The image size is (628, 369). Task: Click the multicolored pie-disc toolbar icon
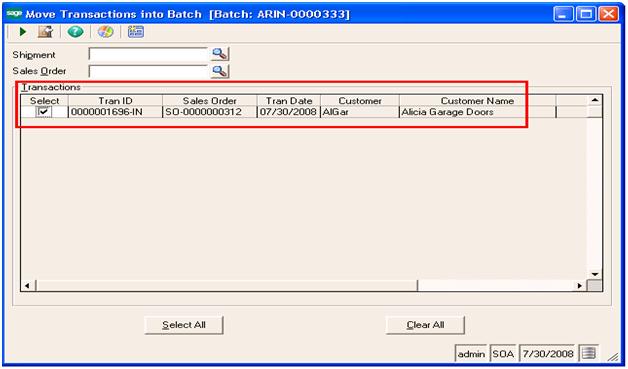click(x=105, y=32)
